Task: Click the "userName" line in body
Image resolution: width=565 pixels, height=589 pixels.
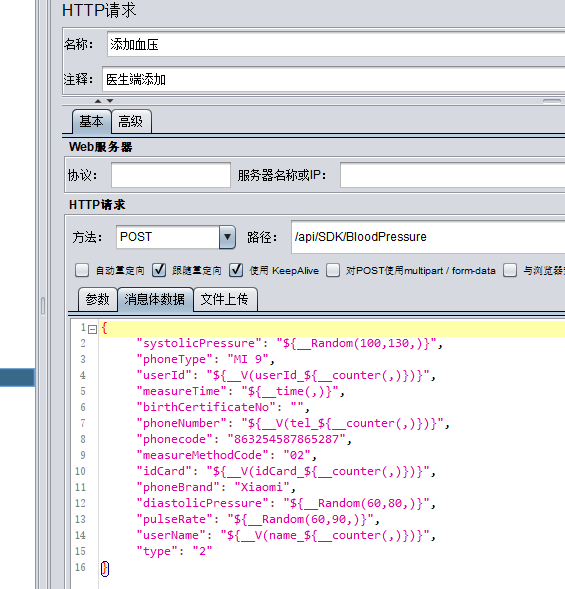Action: coord(286,535)
